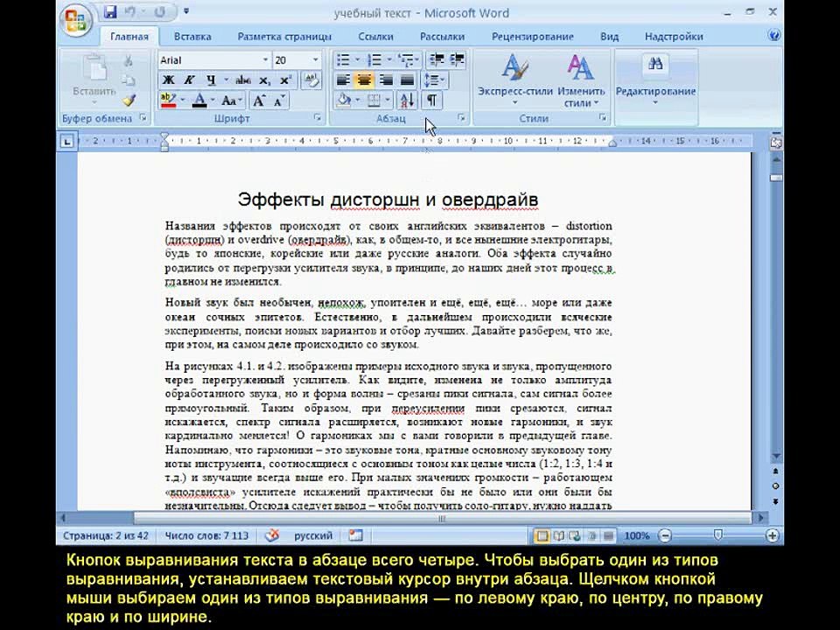Show paragraph marks ¶
This screenshot has height=630, width=840.
tap(431, 100)
